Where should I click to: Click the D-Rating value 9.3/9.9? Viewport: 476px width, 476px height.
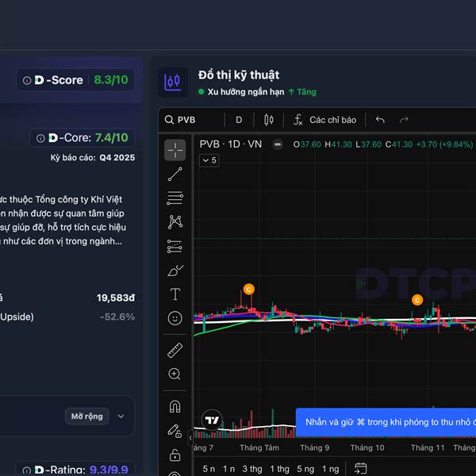[109, 470]
